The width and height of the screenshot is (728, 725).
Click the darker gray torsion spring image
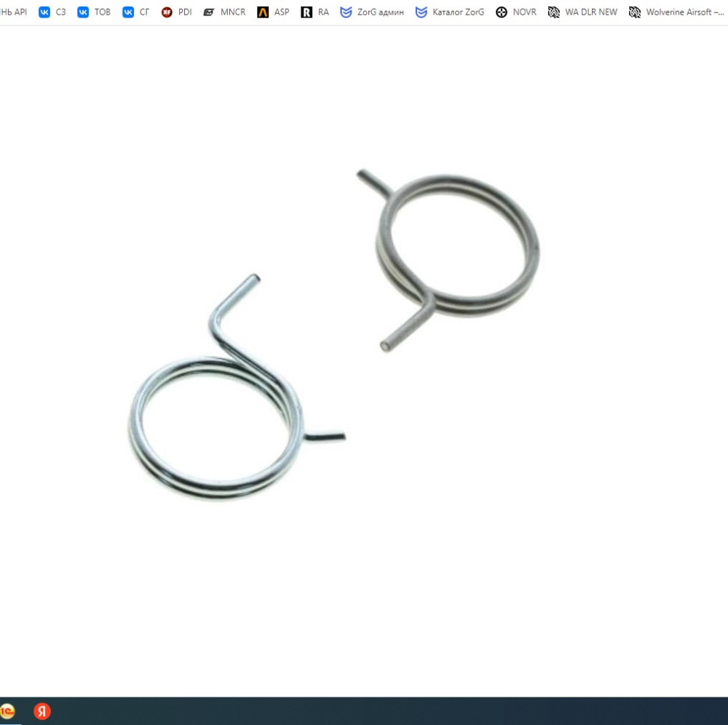click(448, 261)
